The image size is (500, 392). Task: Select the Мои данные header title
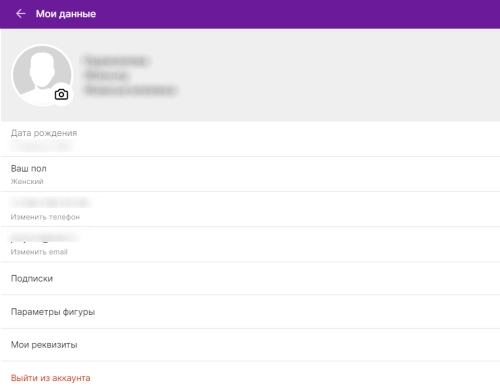pos(66,14)
